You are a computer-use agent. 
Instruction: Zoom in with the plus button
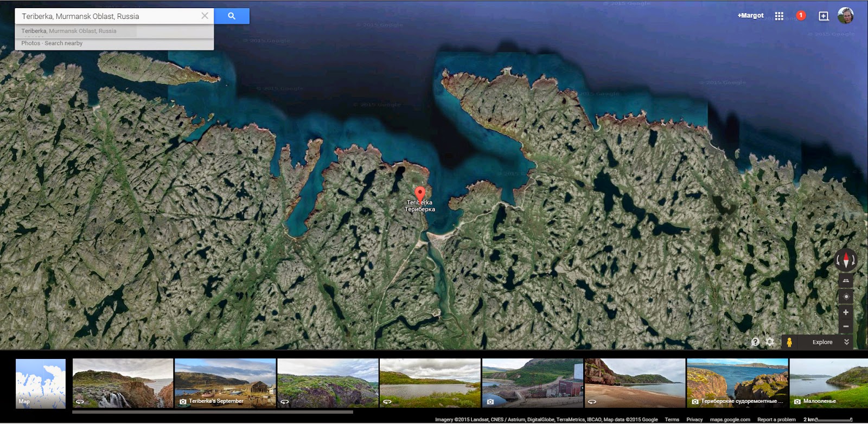846,312
